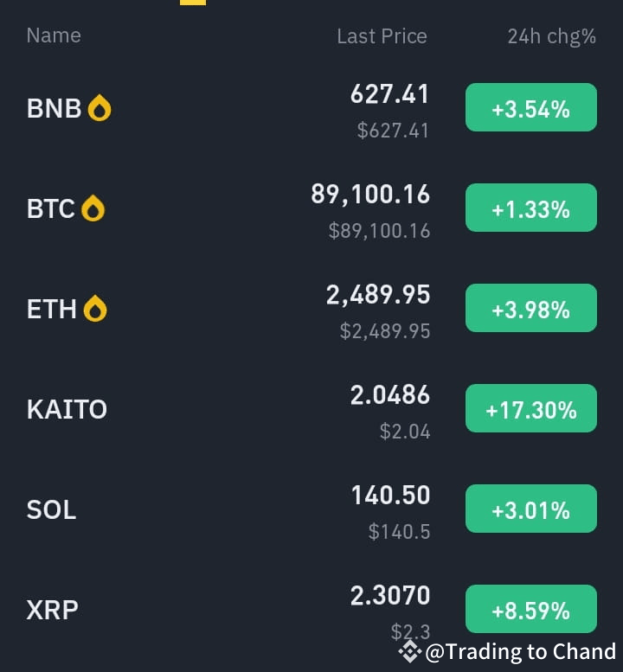Click the Binance logo in the watermark
Image resolution: width=623 pixels, height=672 pixels.
(x=409, y=652)
